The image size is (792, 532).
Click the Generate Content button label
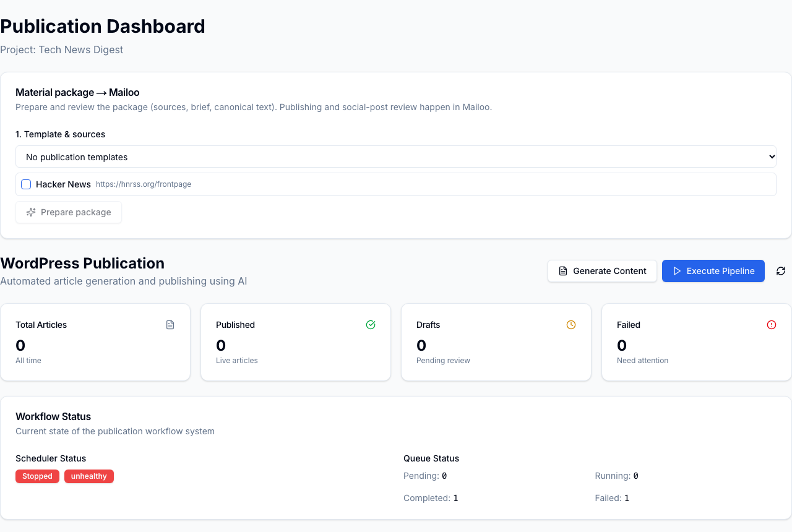(609, 271)
